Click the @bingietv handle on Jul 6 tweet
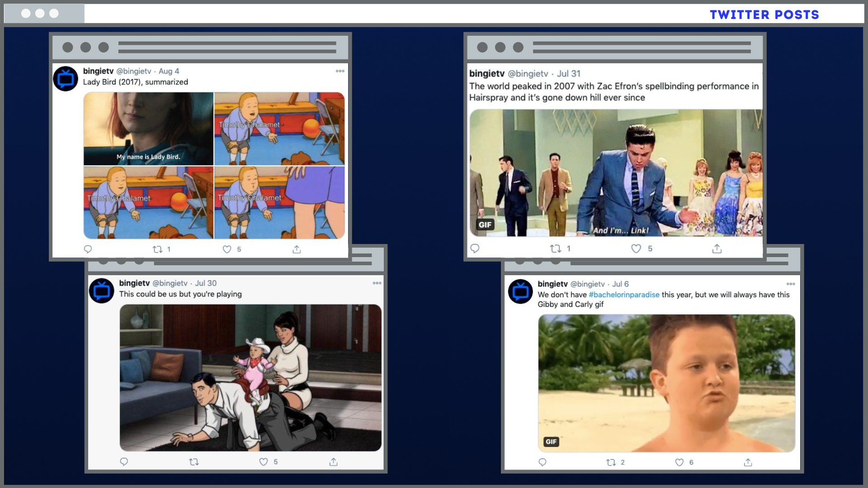This screenshot has width=868, height=488. coord(587,284)
